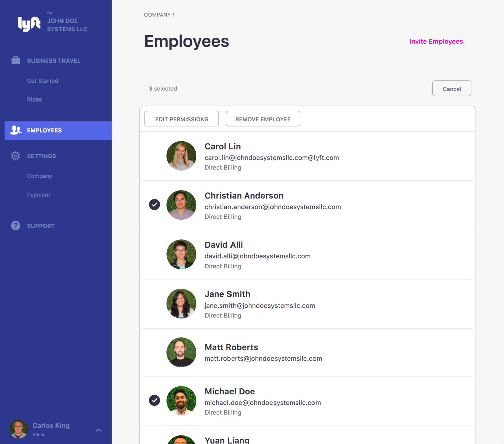Click the Employees people icon in sidebar

[x=15, y=130]
